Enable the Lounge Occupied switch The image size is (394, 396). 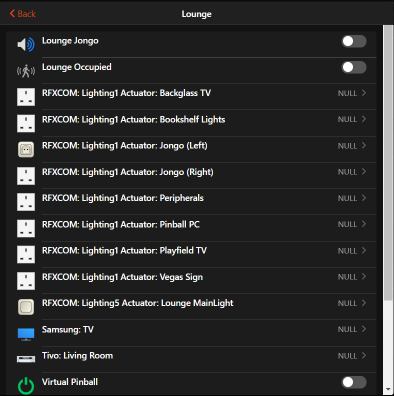[354, 67]
